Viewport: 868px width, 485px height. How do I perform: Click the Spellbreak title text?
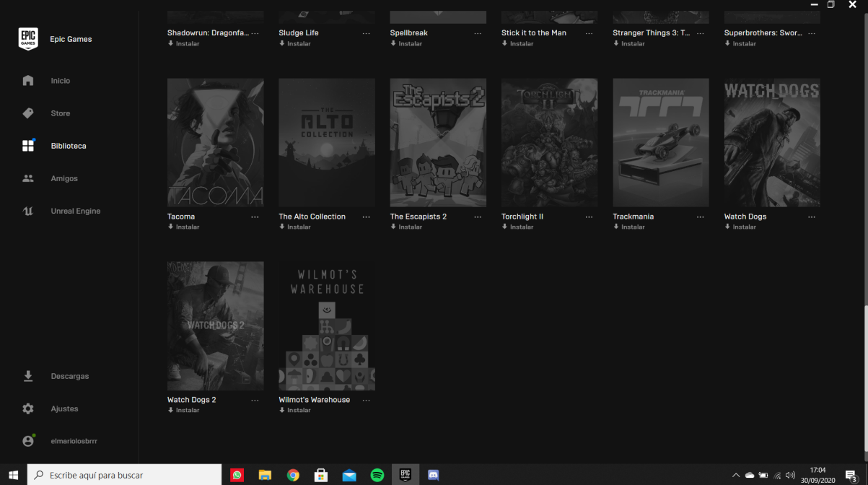409,33
